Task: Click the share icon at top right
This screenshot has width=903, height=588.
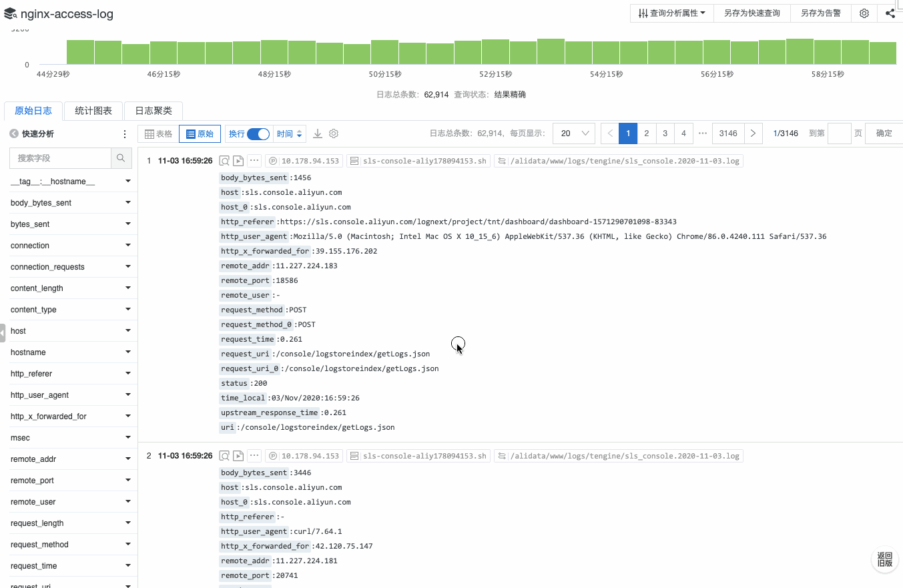Action: tap(890, 13)
